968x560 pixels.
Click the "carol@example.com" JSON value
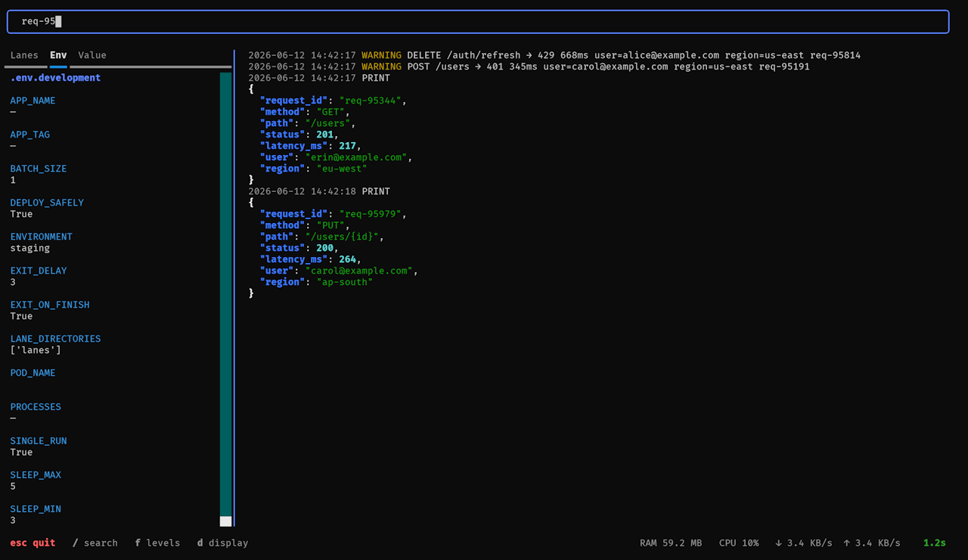[359, 271]
